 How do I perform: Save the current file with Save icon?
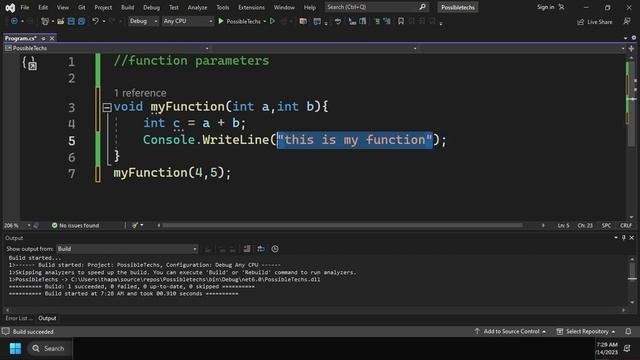[x=71, y=21]
